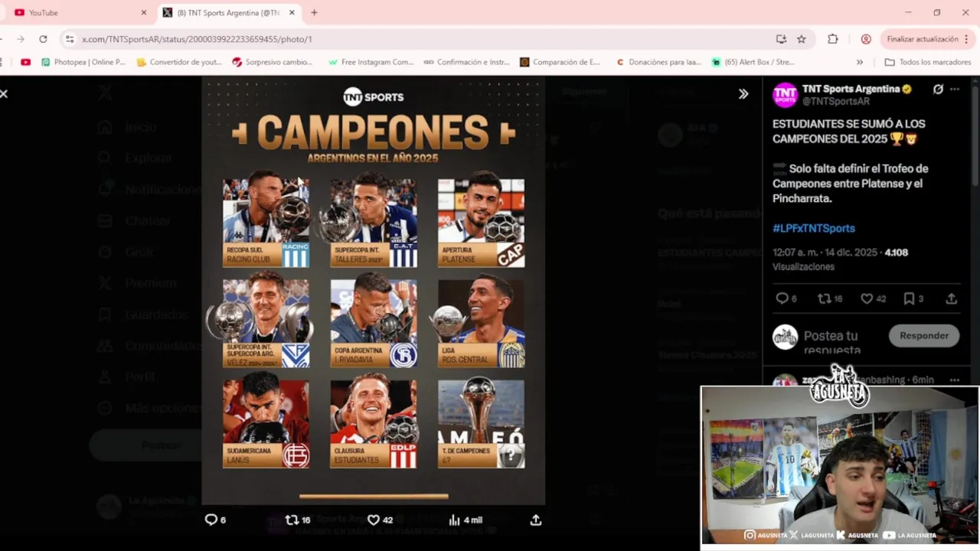Click the share icon in the sidebar action row
Image resolution: width=980 pixels, height=551 pixels.
[952, 298]
